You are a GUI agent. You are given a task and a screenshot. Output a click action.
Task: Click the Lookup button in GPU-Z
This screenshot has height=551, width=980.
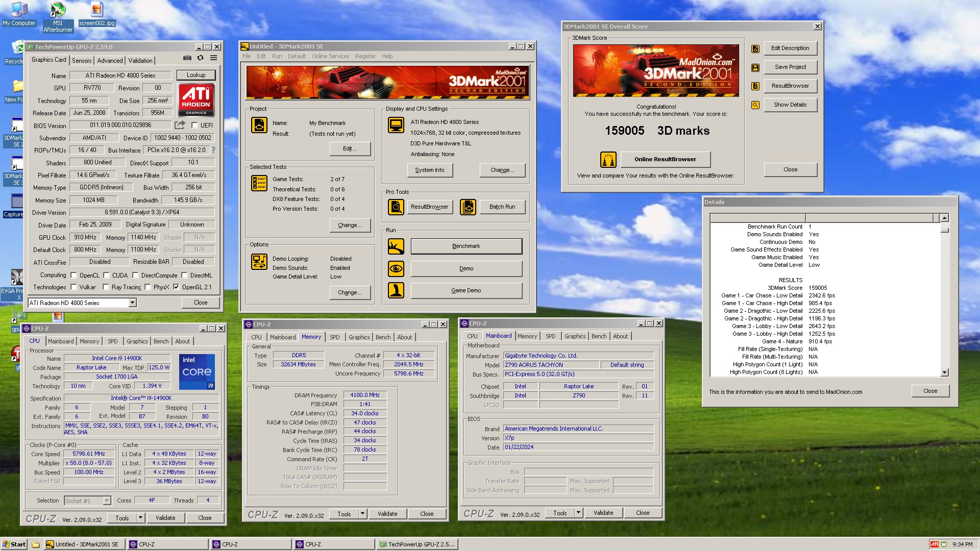pos(196,75)
